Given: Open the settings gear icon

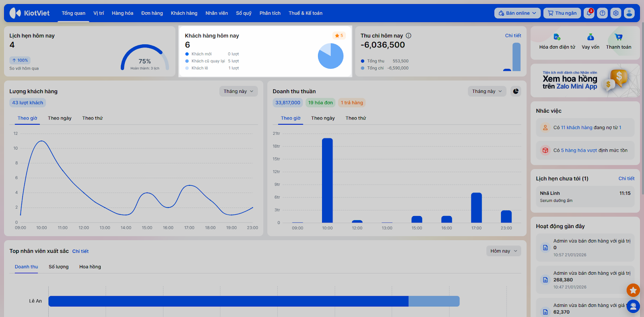Looking at the screenshot, I should [x=616, y=13].
